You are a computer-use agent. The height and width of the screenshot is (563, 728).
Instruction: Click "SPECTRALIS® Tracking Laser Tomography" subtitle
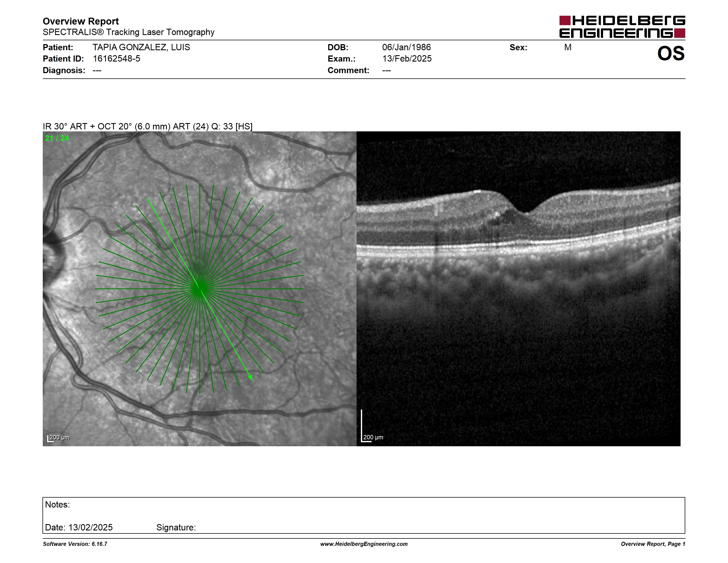(128, 32)
